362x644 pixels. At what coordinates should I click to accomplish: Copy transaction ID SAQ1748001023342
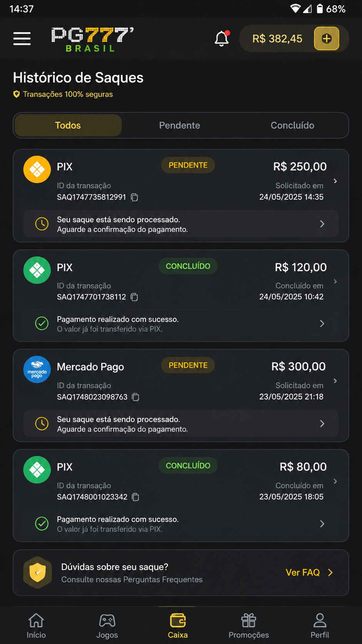[x=135, y=497]
